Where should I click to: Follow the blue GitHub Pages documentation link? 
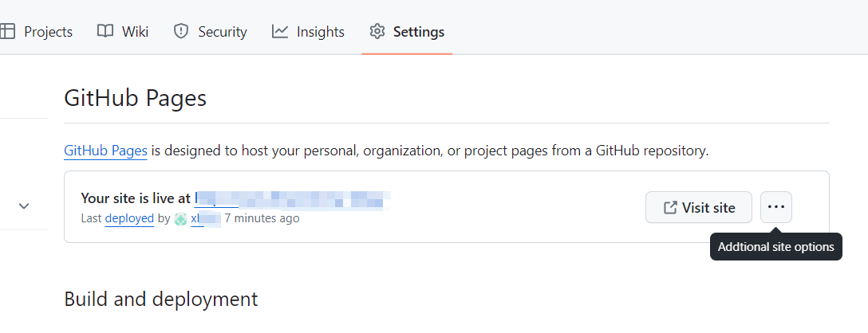(x=105, y=151)
